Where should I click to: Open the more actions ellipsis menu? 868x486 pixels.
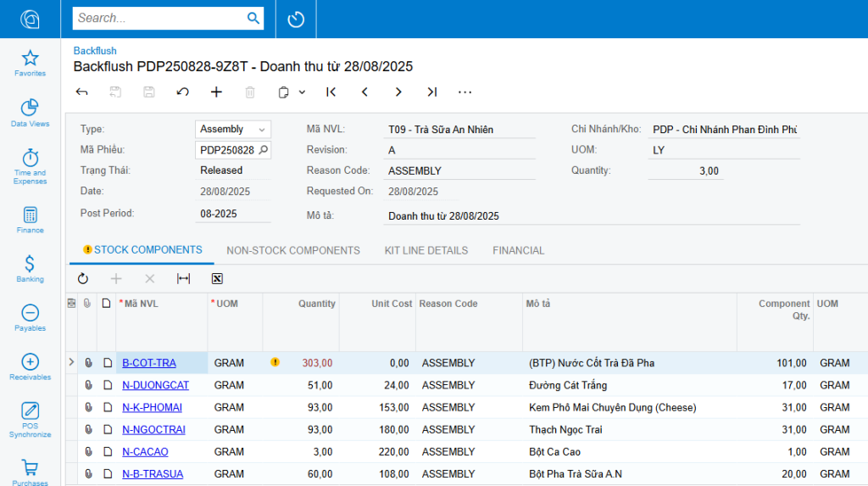[x=465, y=92]
